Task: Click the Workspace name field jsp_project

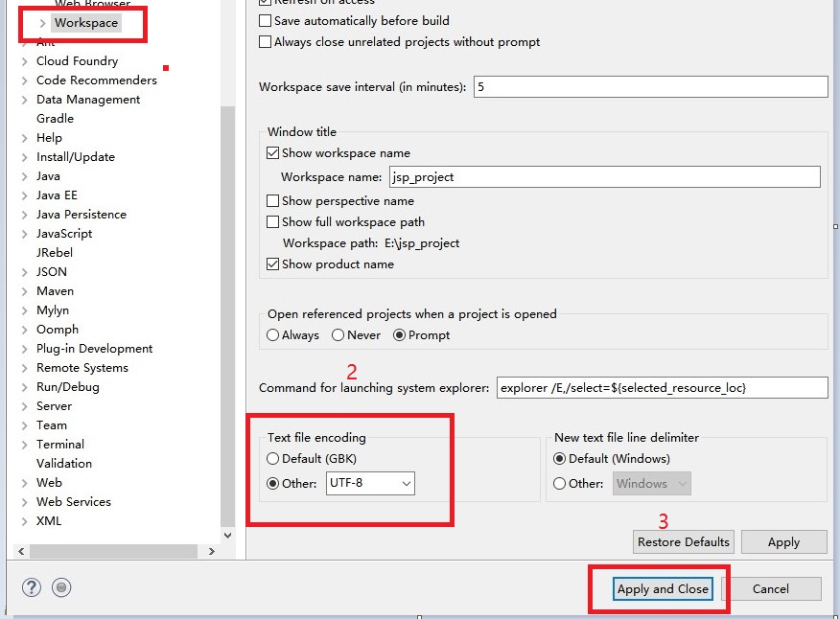Action: click(x=604, y=176)
